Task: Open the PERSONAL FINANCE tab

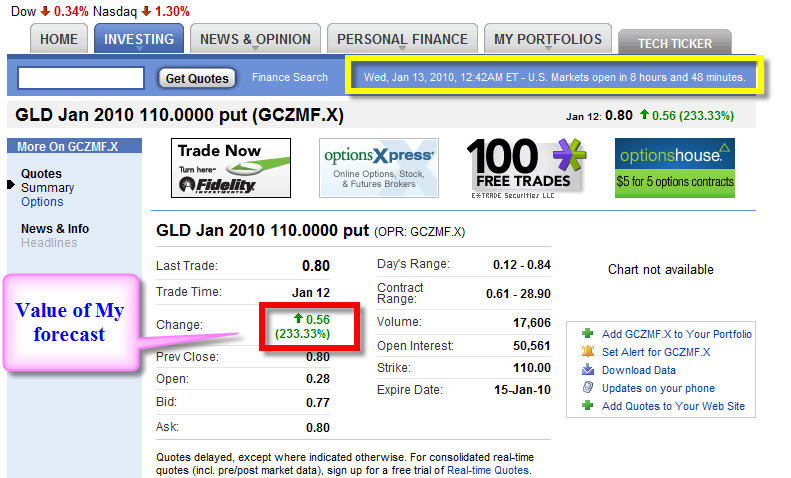Action: 402,39
